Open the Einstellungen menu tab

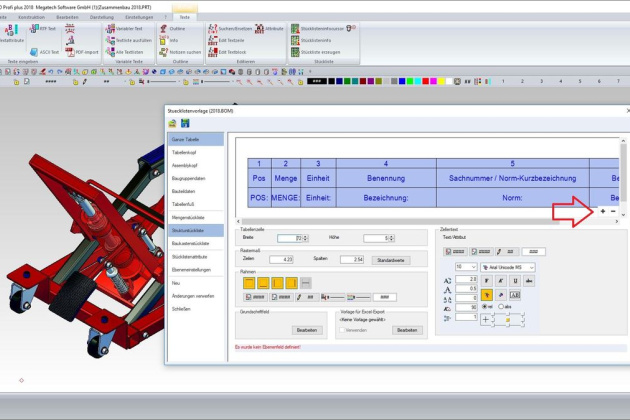(139, 17)
